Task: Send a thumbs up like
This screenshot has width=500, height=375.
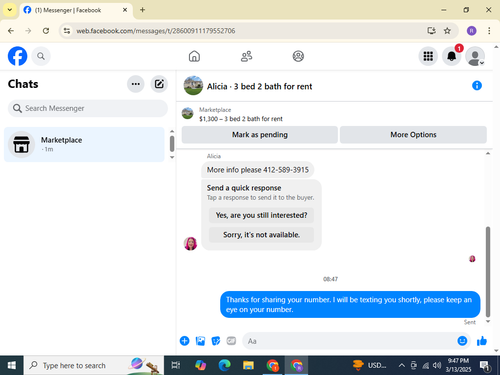Action: pyautogui.click(x=482, y=341)
